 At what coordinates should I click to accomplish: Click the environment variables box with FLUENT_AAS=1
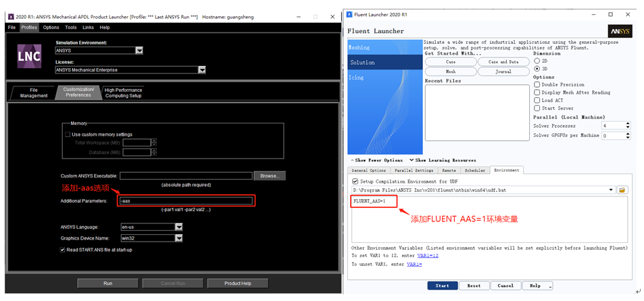[x=489, y=219]
